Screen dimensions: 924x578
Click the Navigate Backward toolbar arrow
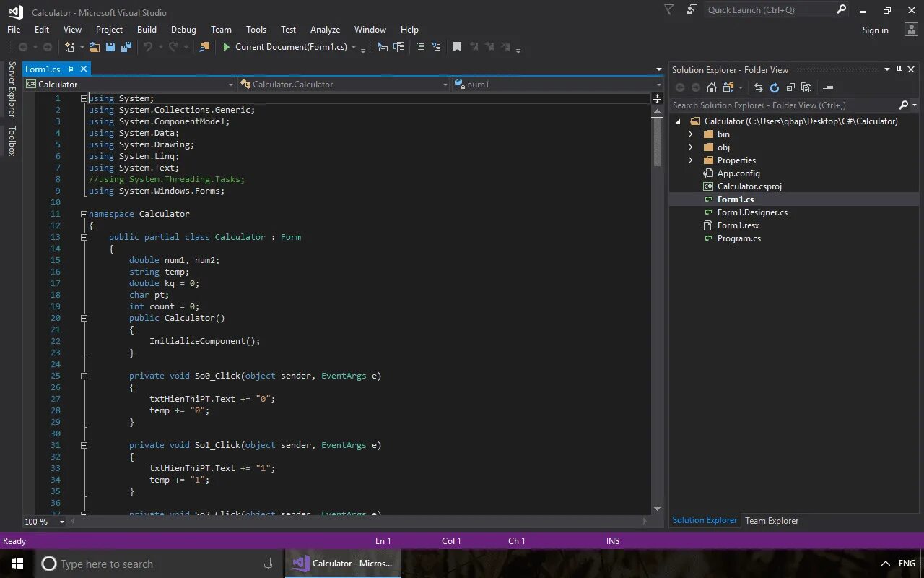pos(23,47)
